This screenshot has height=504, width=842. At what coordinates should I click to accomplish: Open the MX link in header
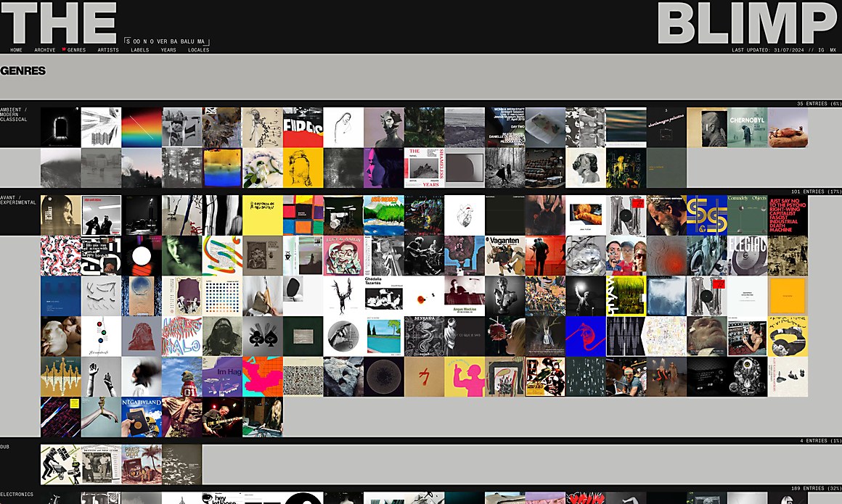tap(833, 50)
